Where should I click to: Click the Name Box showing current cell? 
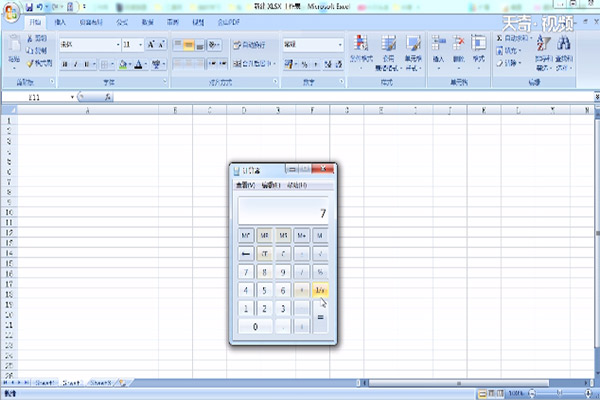36,98
